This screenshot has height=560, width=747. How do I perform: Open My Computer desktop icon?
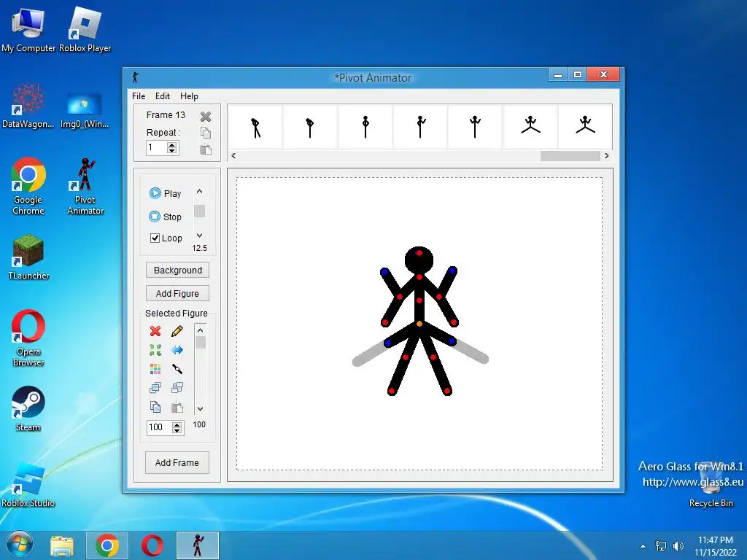28,29
